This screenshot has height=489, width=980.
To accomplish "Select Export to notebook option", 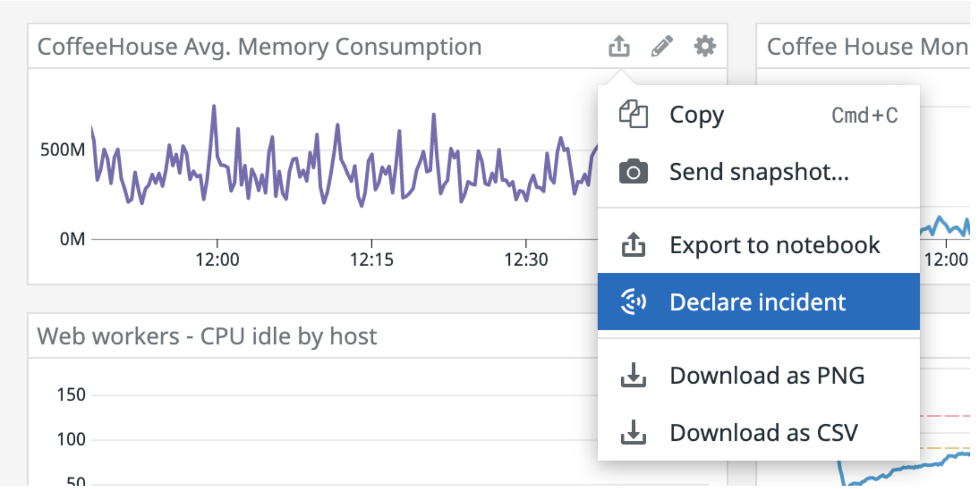I will (x=774, y=245).
